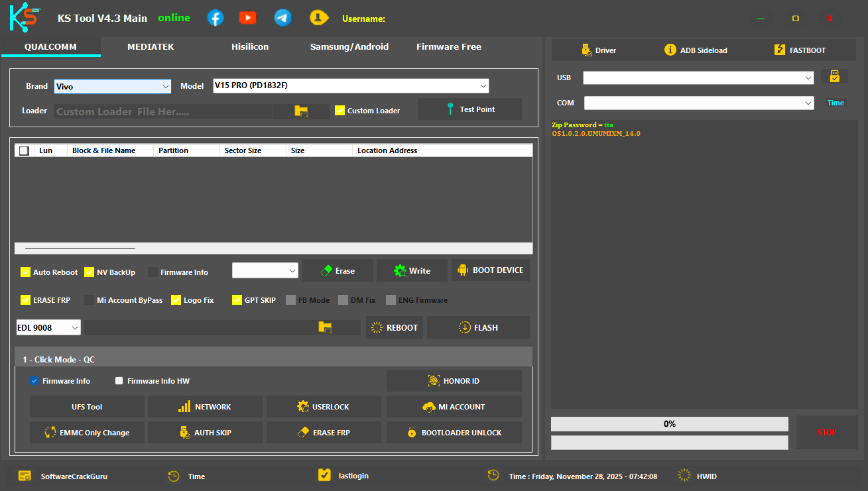Enable the Firmware Info checkbox

coord(153,272)
